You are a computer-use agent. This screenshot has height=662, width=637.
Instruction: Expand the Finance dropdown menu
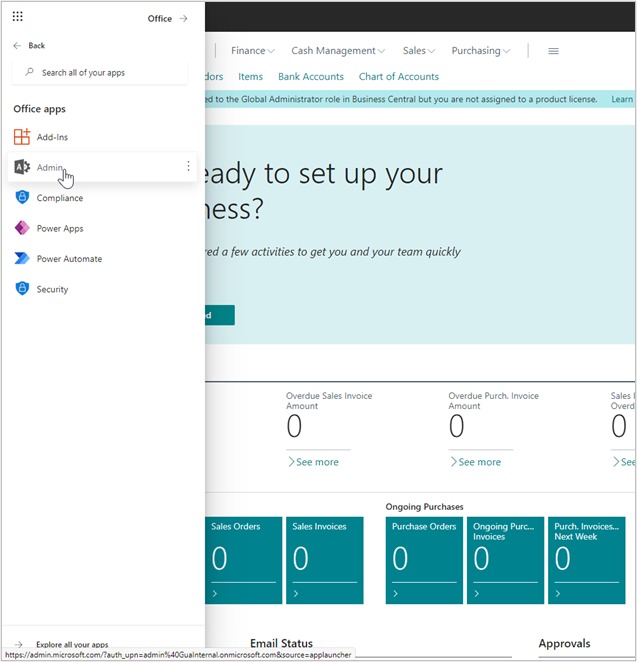click(x=253, y=51)
